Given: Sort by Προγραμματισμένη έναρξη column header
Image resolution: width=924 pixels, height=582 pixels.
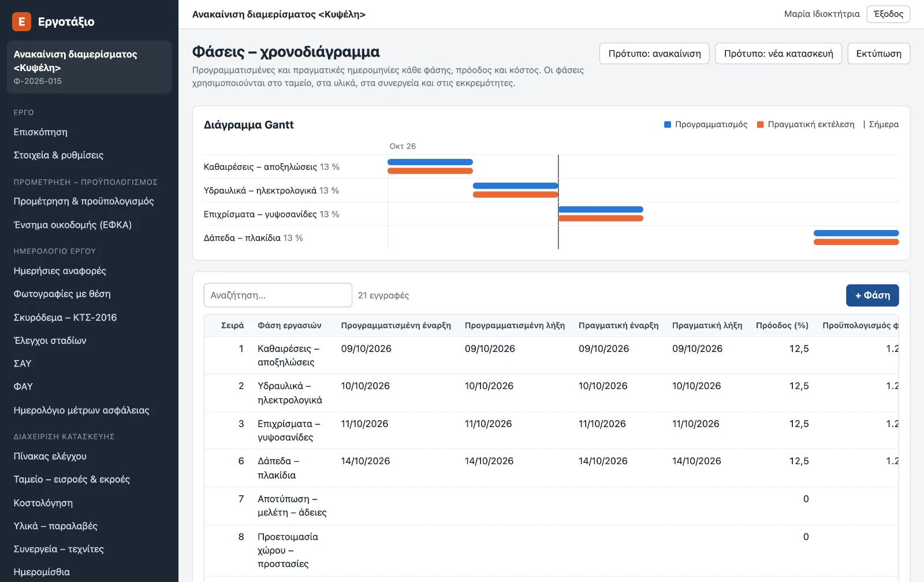Looking at the screenshot, I should [396, 325].
